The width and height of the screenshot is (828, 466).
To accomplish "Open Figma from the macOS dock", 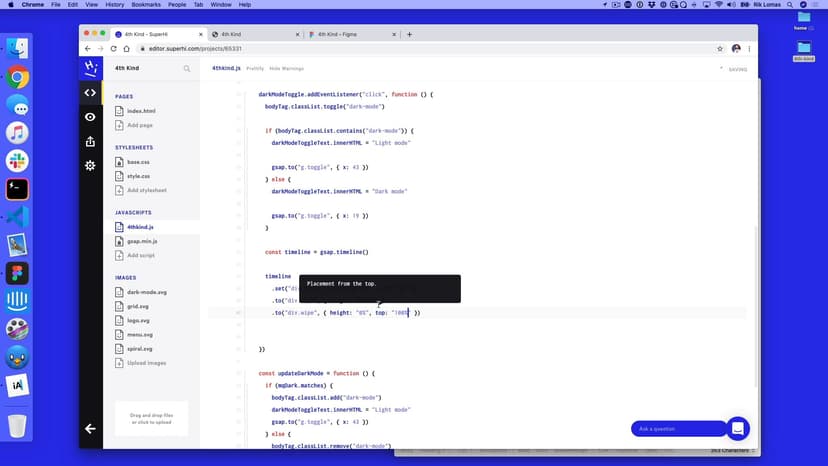I will tap(17, 273).
